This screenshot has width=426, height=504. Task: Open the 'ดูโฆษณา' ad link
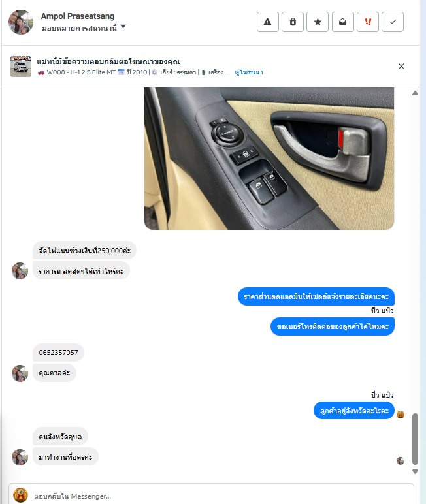click(x=249, y=72)
